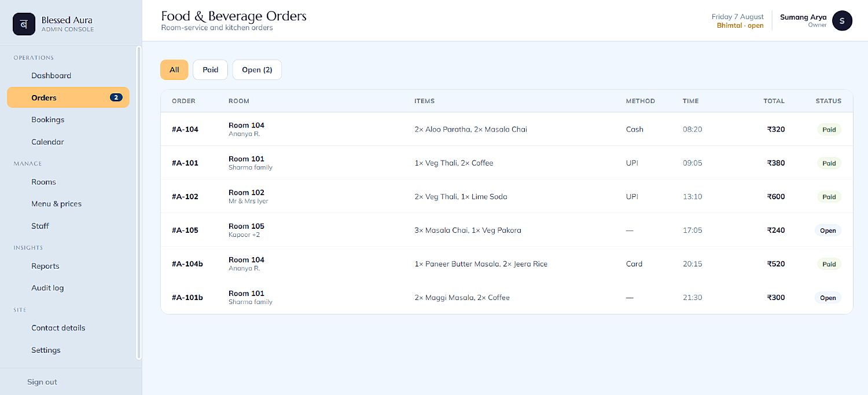Click the 21:30 time cell
868x395 pixels.
[x=693, y=298]
